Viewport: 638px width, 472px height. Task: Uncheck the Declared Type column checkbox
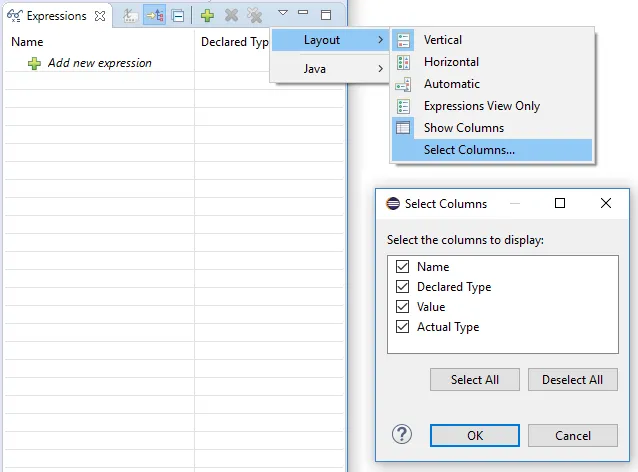coord(403,287)
